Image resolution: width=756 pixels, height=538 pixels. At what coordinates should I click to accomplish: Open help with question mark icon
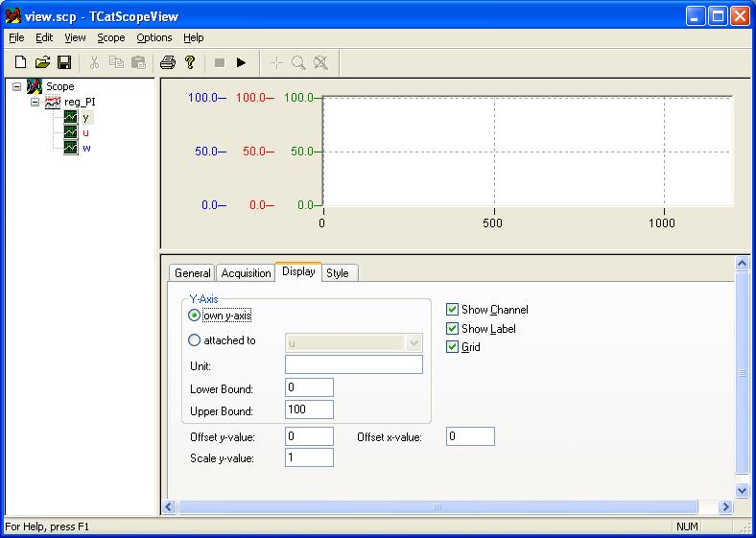(190, 62)
